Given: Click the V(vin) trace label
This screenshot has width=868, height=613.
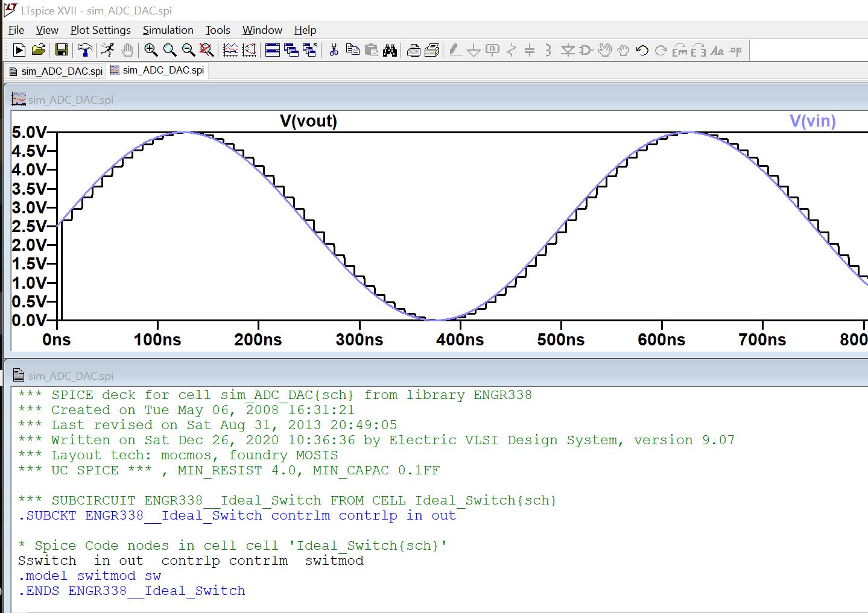Looking at the screenshot, I should (x=813, y=121).
